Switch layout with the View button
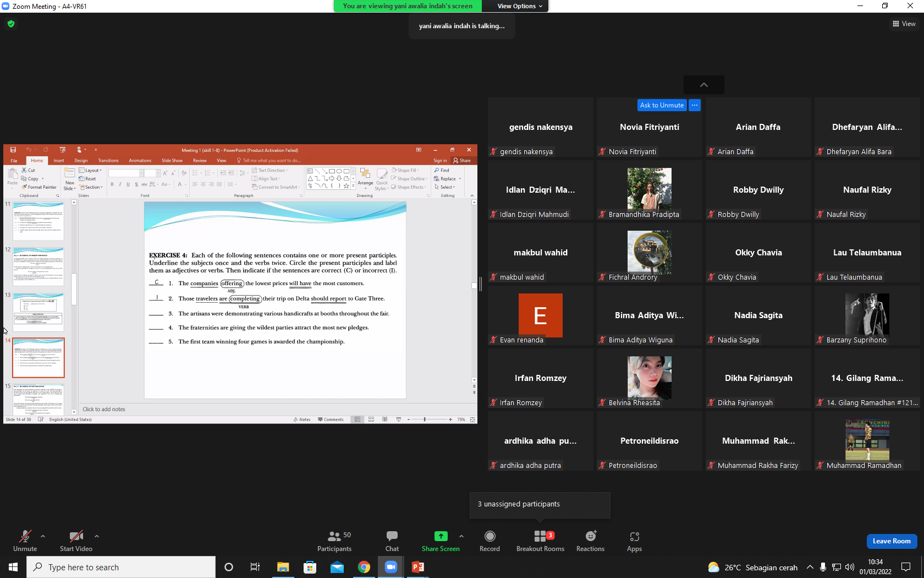 point(904,24)
